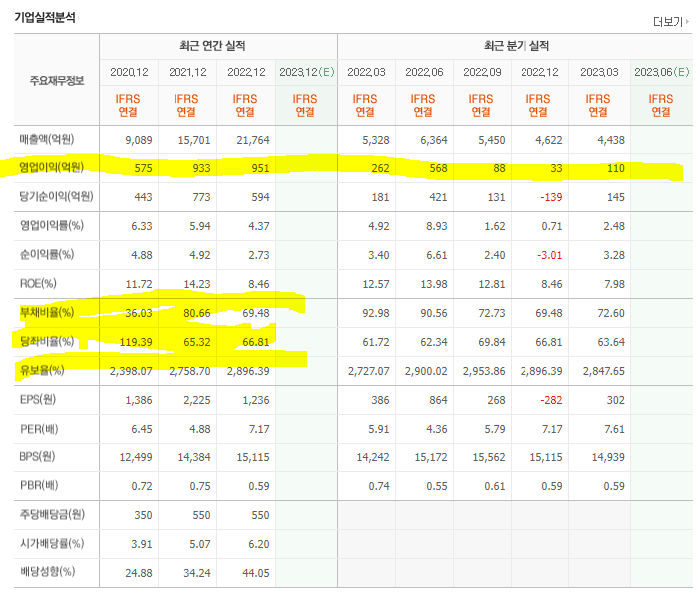Click the 영업이익률(%) row label

[51, 226]
